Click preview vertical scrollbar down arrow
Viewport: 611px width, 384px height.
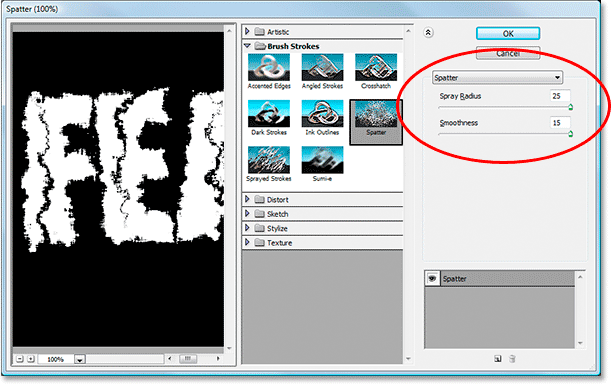229,348
